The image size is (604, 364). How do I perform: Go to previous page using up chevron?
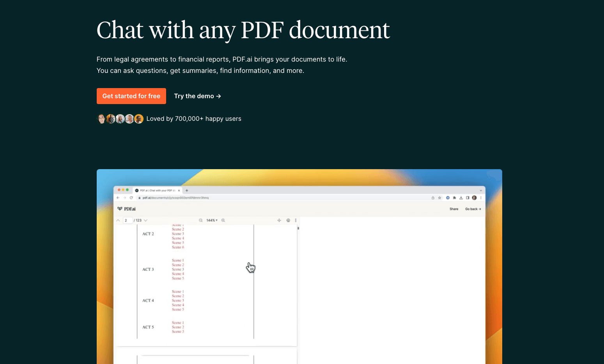(118, 220)
